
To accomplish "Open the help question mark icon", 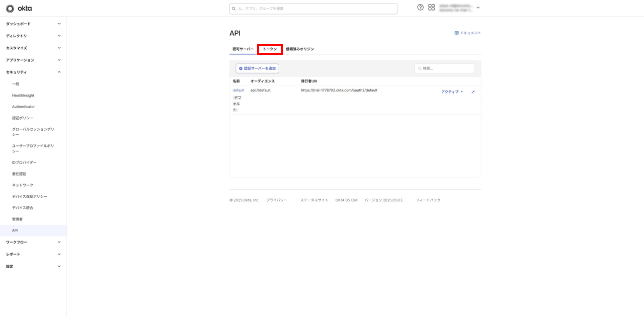I will click(420, 8).
